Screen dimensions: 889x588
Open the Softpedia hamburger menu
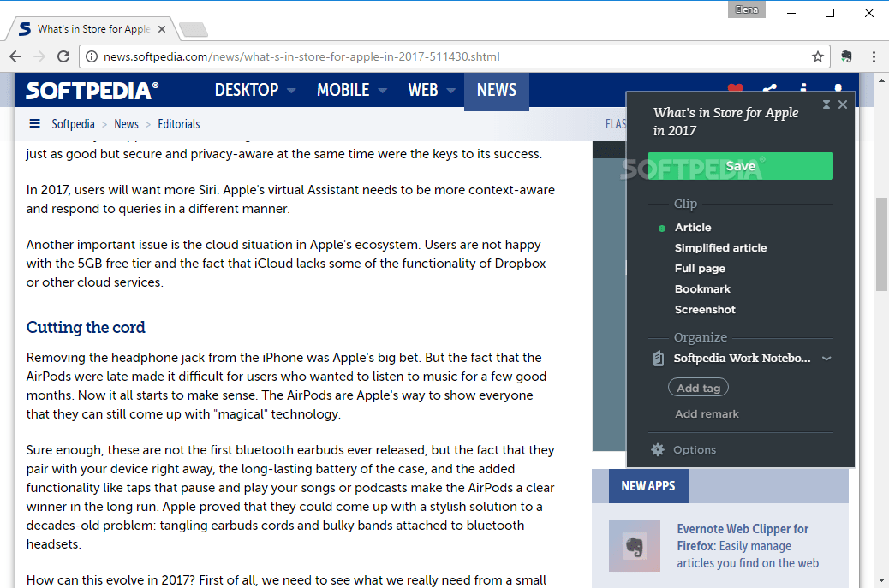(x=34, y=123)
